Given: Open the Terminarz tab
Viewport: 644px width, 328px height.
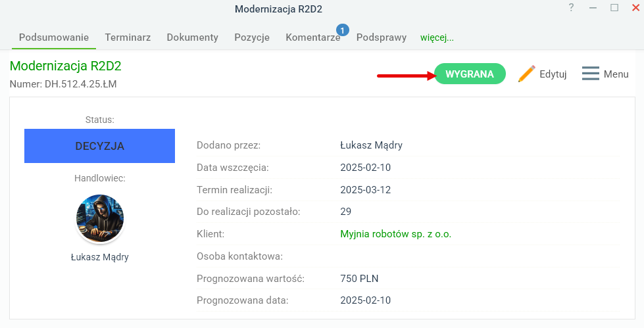Looking at the screenshot, I should [x=128, y=37].
